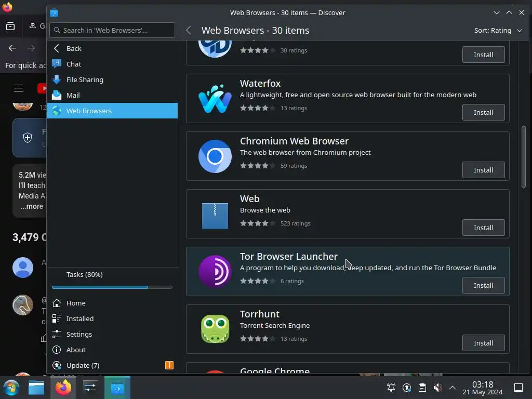The width and height of the screenshot is (532, 399).
Task: Click the muted volume tray icon
Action: click(x=437, y=388)
